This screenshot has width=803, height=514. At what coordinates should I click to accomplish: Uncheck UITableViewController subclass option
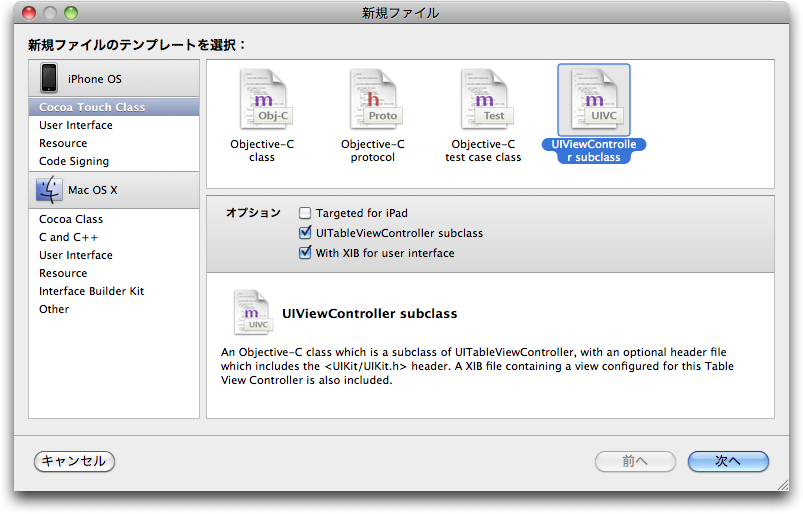point(305,233)
